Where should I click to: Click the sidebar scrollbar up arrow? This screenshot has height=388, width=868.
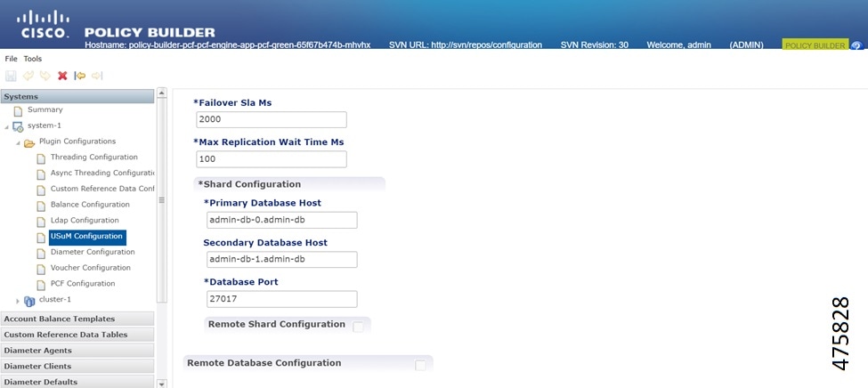162,93
